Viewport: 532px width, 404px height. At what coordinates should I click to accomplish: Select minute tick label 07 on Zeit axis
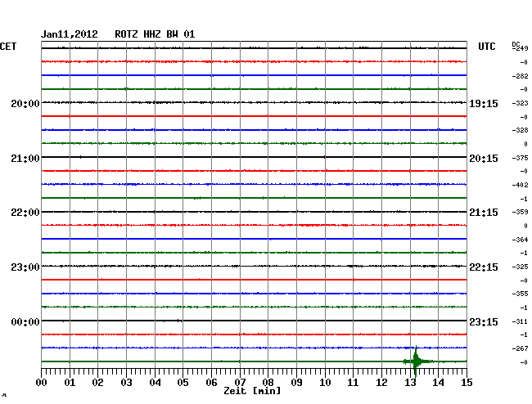click(x=240, y=383)
